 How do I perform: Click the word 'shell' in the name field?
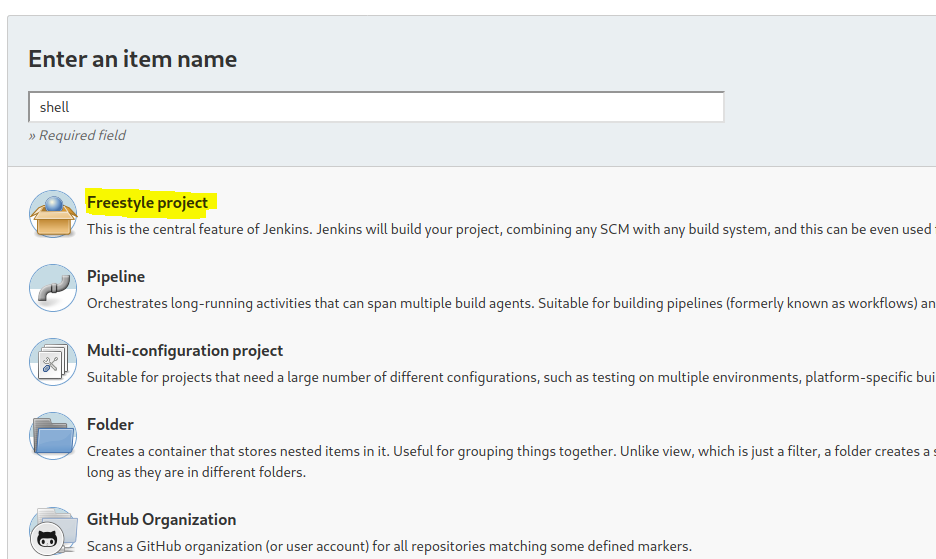pos(54,107)
